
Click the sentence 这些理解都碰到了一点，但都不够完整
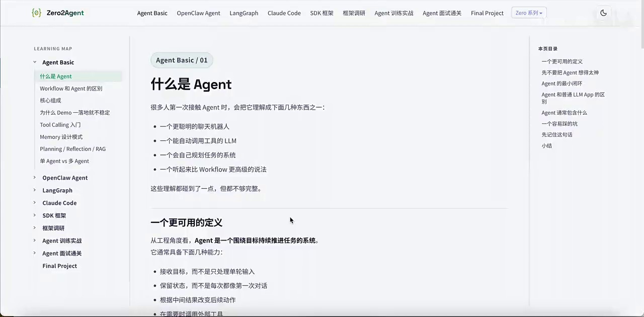[x=206, y=189]
